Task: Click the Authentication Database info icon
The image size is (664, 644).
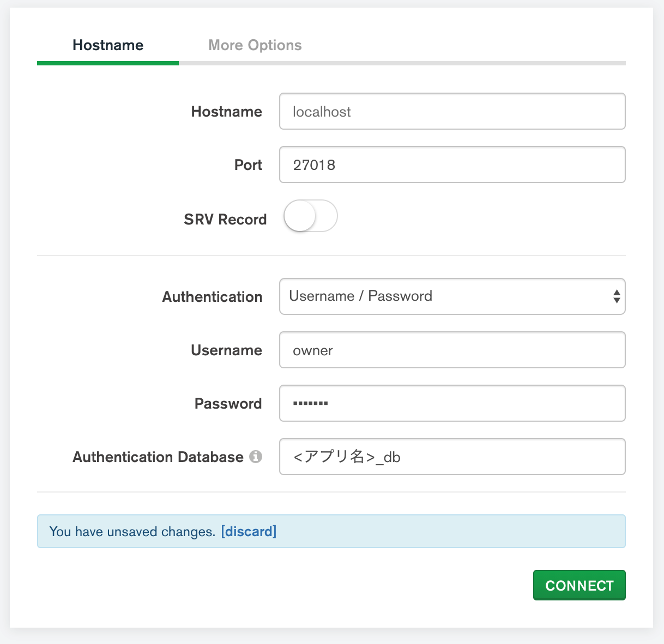Action: (x=256, y=457)
